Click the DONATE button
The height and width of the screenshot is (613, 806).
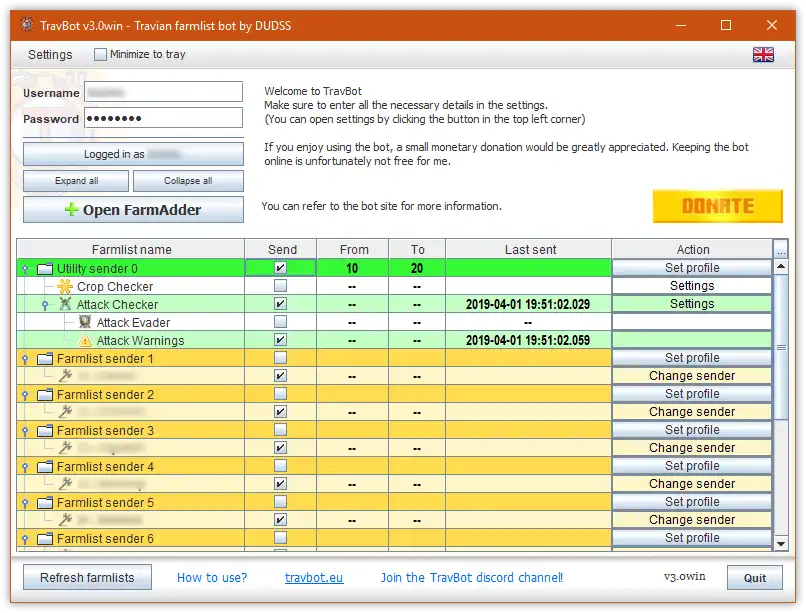point(718,206)
